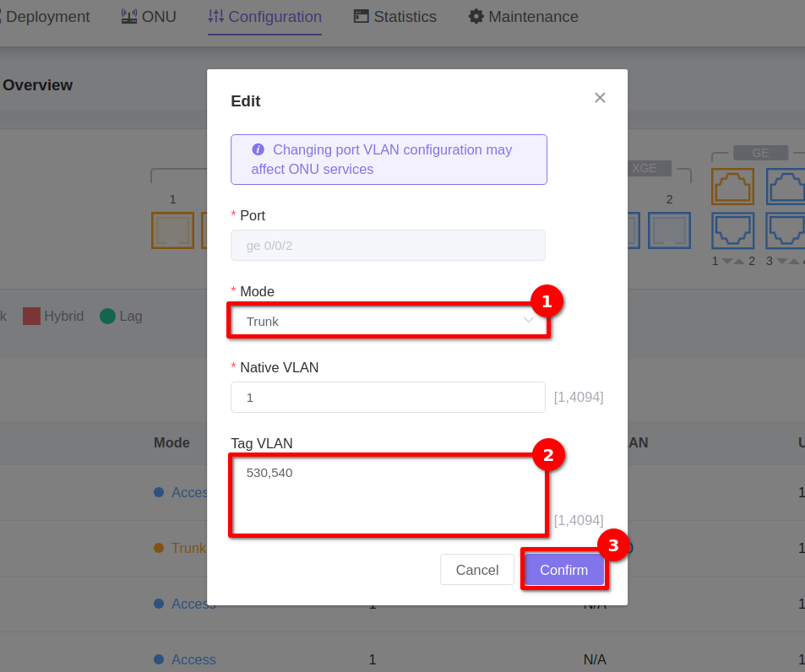The height and width of the screenshot is (672, 805).
Task: Click into the Native VLAN input field
Action: point(388,397)
